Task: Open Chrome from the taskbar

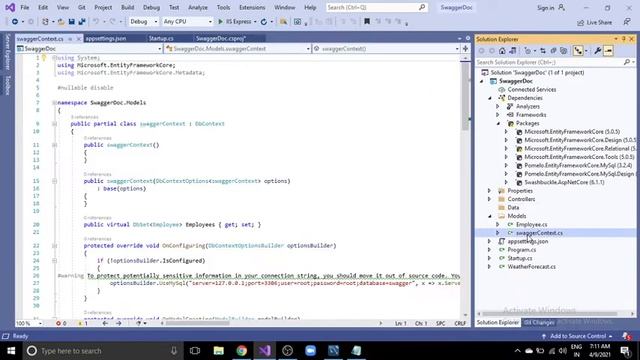Action: coord(242,351)
